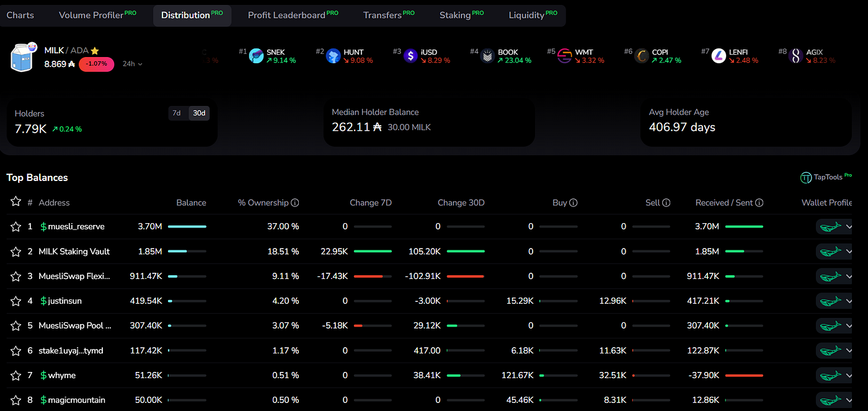Open the Liquidity tab
868x411 pixels.
point(533,15)
